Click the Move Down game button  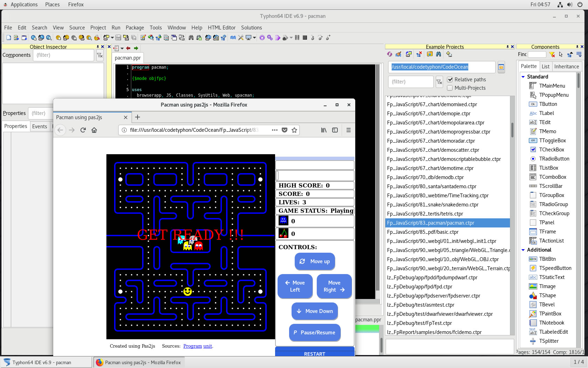(x=315, y=311)
